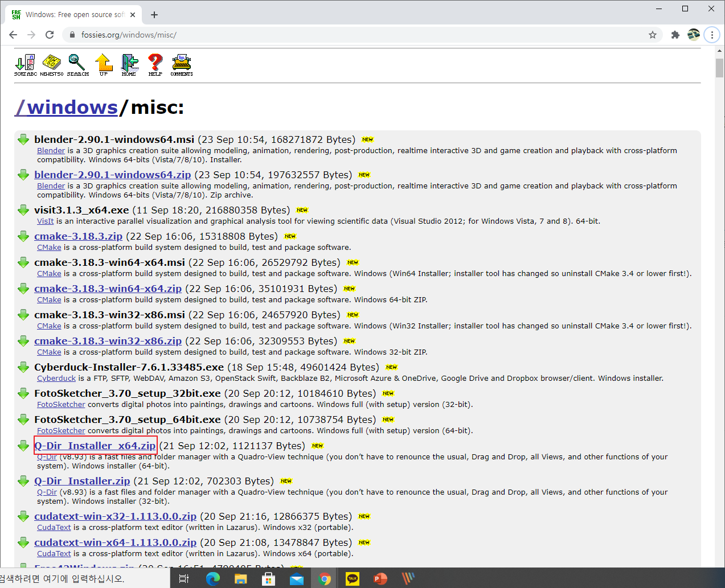Click download arrow for Cyberduck-Installer
725x588 pixels.
click(x=23, y=367)
